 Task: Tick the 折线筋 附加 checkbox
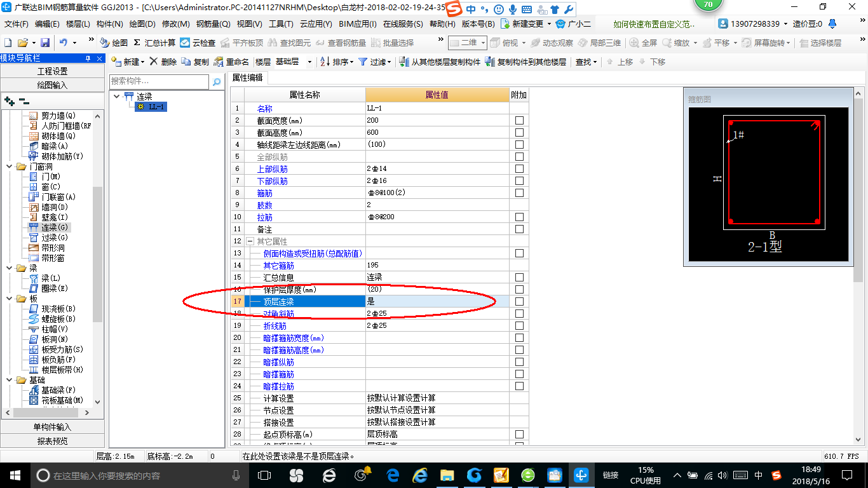(519, 325)
